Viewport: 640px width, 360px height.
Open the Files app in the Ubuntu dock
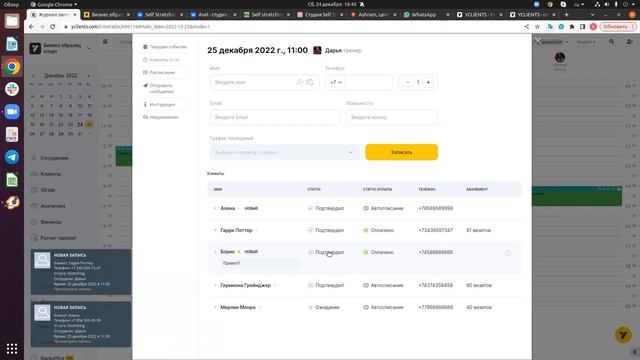[x=12, y=21]
